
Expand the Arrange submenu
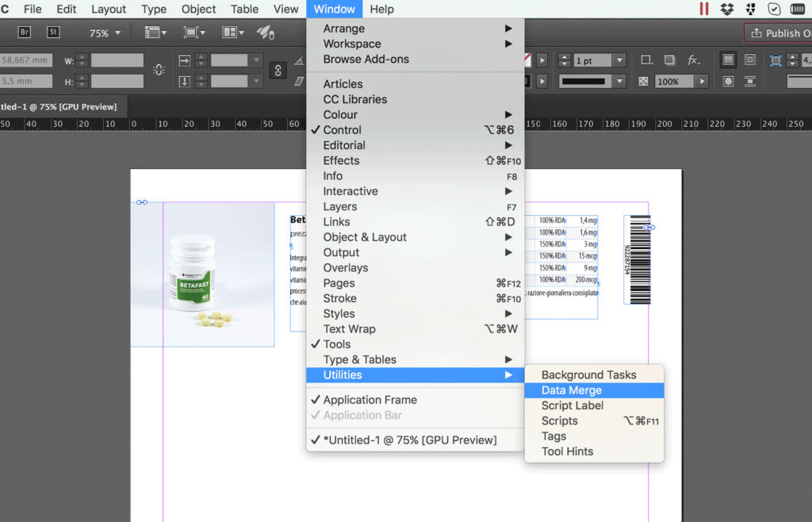tap(415, 29)
